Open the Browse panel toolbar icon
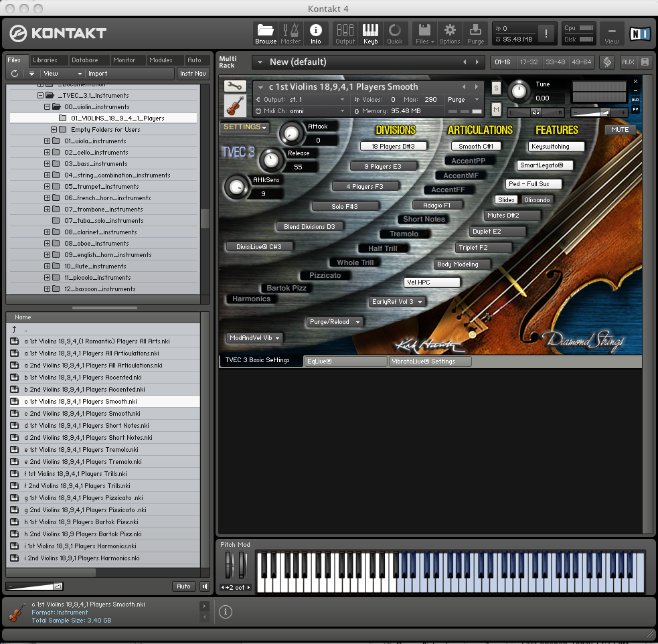This screenshot has width=658, height=644. 266,33
